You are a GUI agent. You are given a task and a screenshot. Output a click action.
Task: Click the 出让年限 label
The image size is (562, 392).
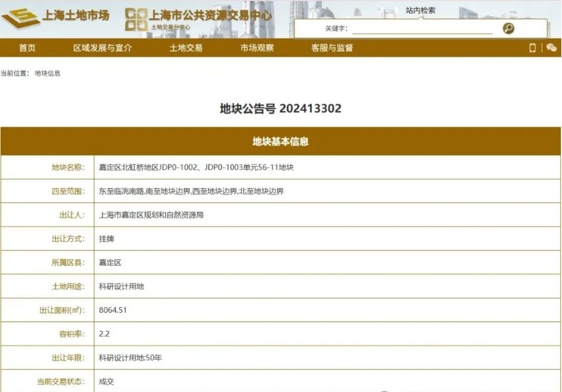[68, 358]
